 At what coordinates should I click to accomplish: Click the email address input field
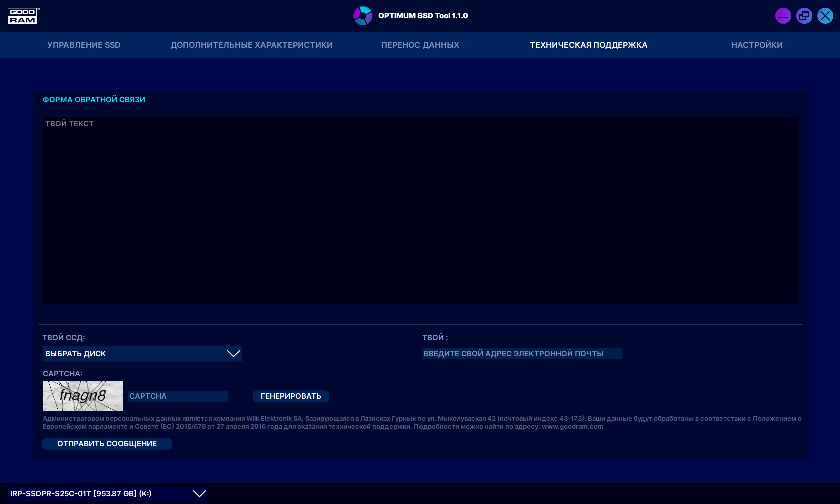point(521,354)
